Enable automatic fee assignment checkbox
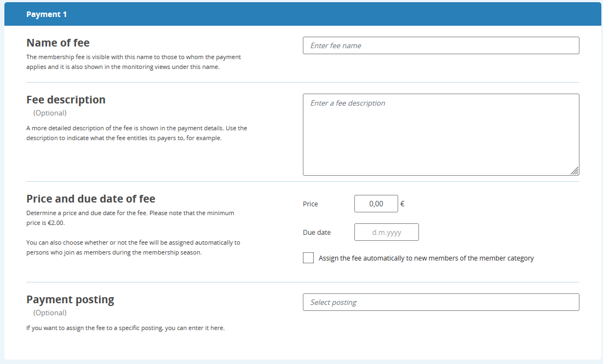The image size is (603, 364). tap(308, 258)
